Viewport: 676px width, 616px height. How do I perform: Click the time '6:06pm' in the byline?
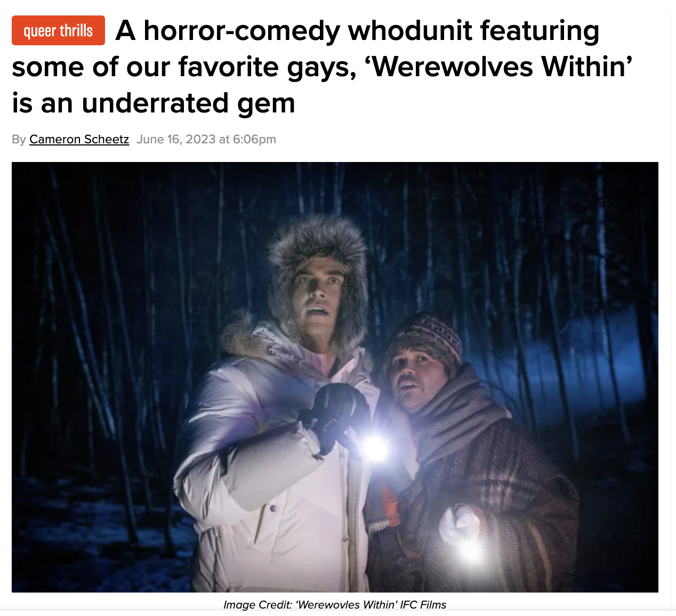pos(254,139)
